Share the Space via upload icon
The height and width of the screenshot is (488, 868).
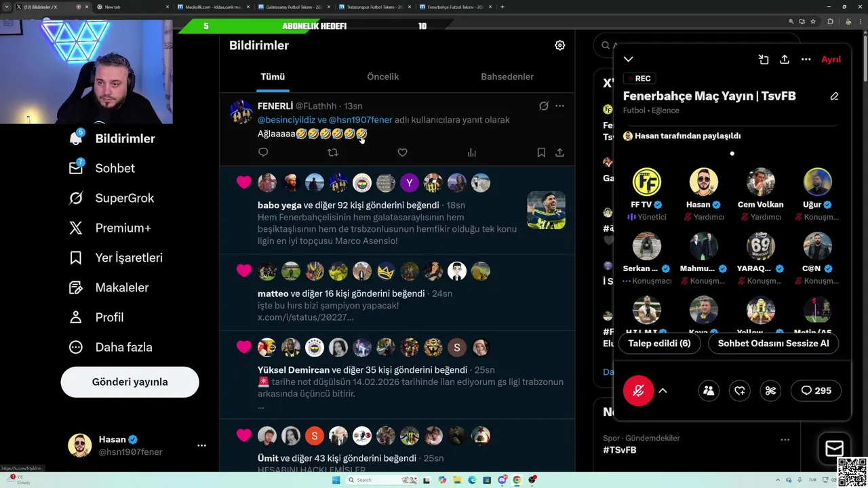point(785,60)
